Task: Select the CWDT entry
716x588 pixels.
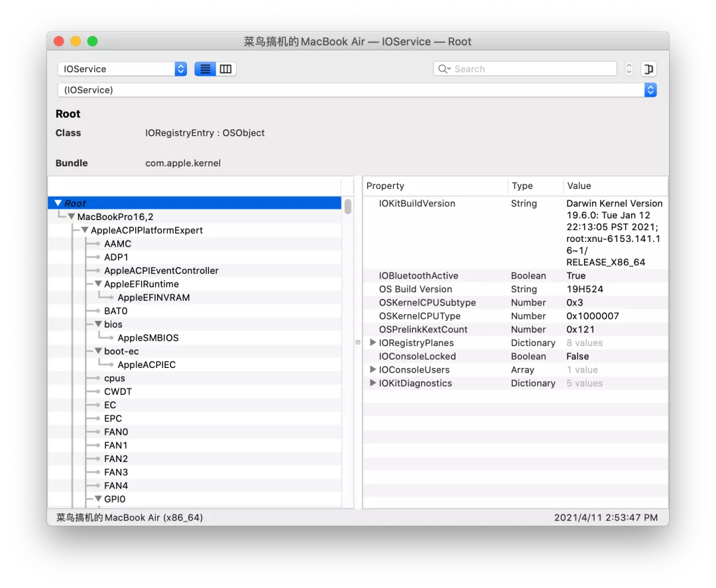Action: point(118,392)
